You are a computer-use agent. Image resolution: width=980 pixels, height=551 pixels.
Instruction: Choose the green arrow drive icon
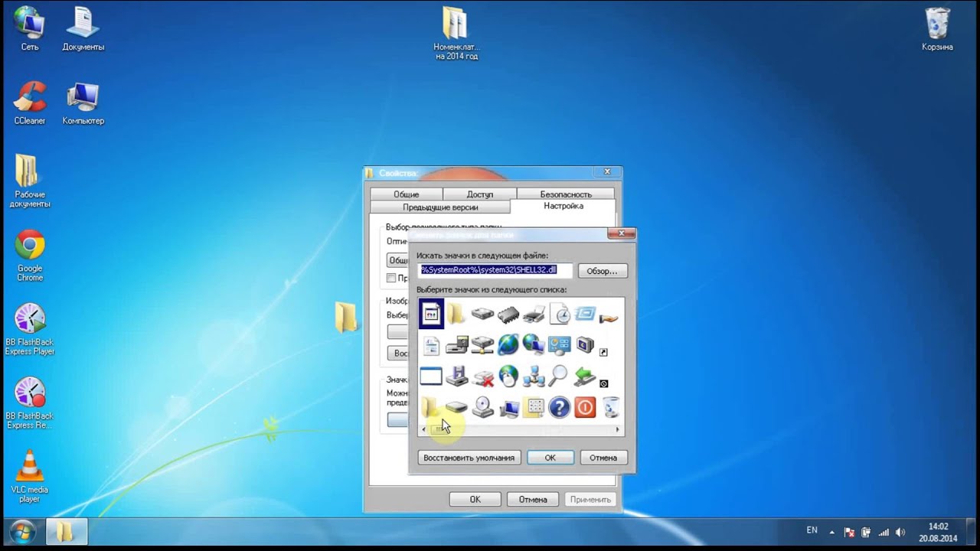click(585, 376)
